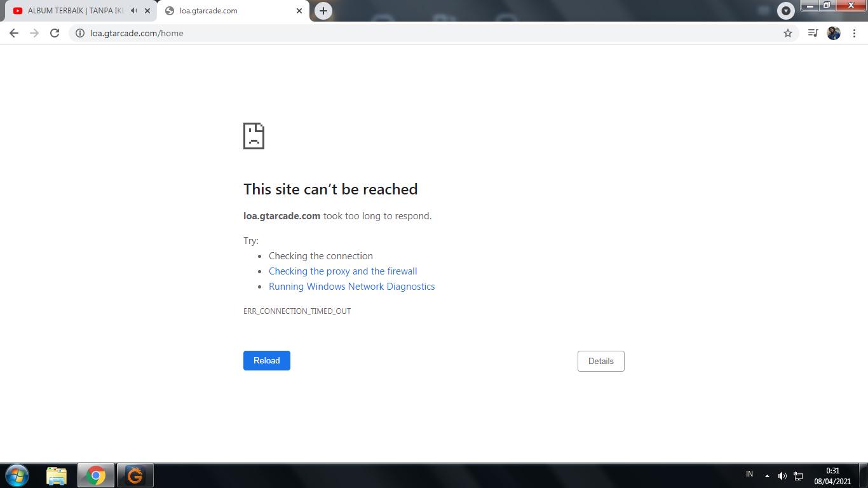The width and height of the screenshot is (868, 488).
Task: Open Windows Explorer from taskbar
Action: 57,475
